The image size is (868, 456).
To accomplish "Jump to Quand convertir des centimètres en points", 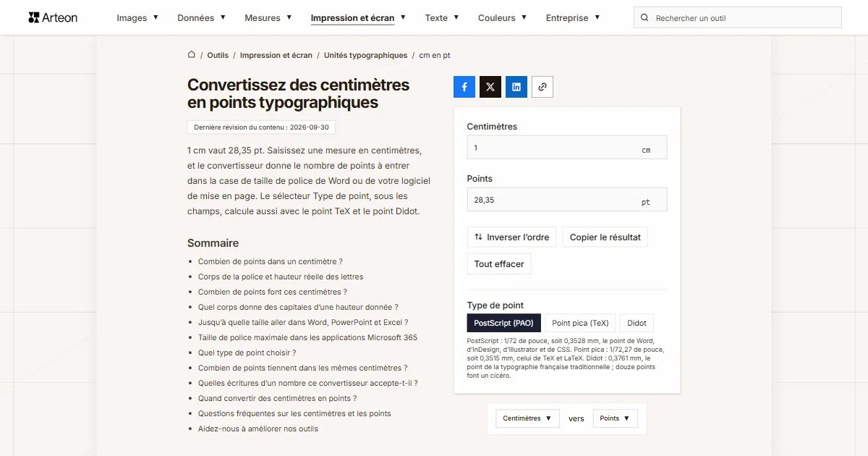I will point(278,398).
